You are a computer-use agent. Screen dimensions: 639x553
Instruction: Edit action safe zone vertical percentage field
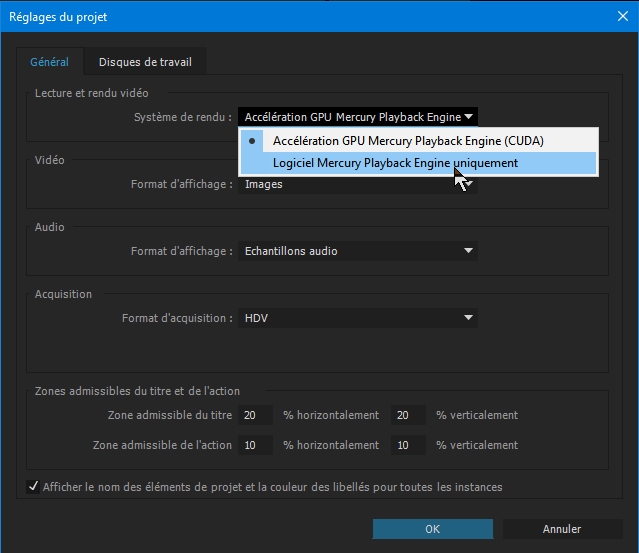point(408,445)
